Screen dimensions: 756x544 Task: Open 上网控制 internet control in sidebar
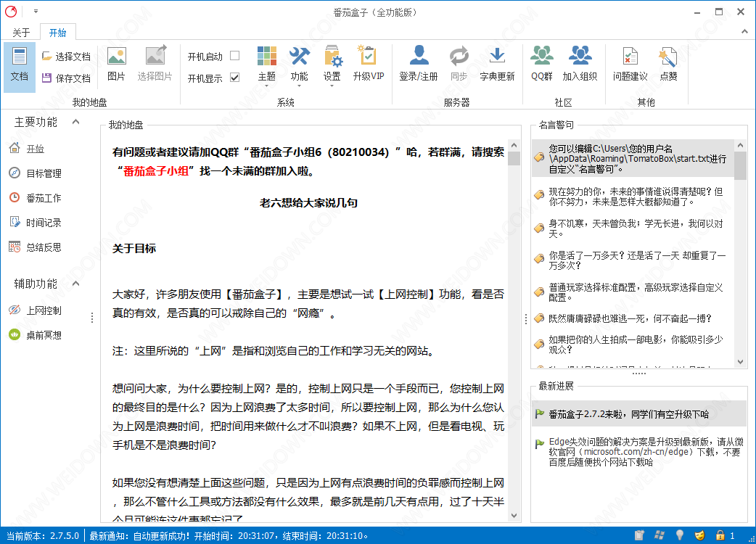tap(36, 310)
